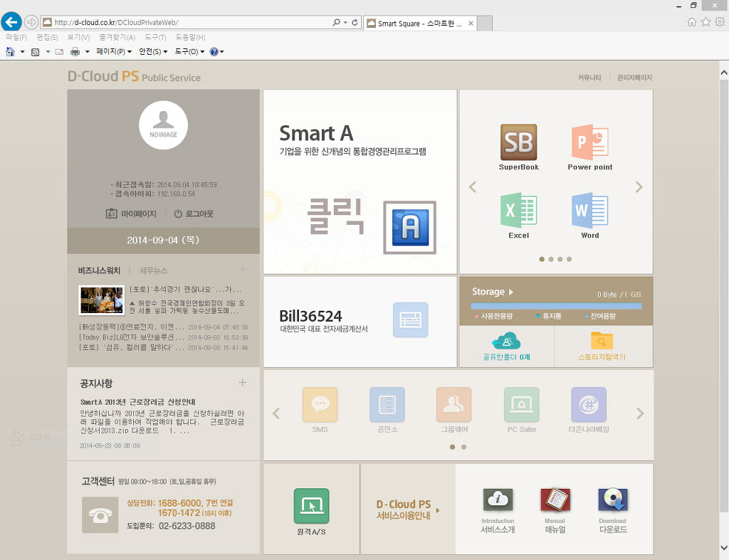Open the Bill36524 tax invoice icon
Viewport: 729px width, 560px height.
click(411, 320)
